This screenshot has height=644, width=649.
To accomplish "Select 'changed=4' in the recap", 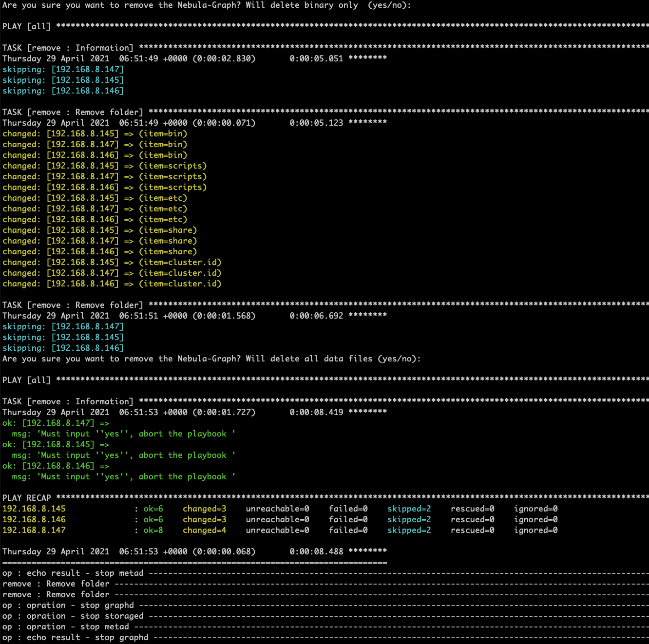I will [x=205, y=530].
